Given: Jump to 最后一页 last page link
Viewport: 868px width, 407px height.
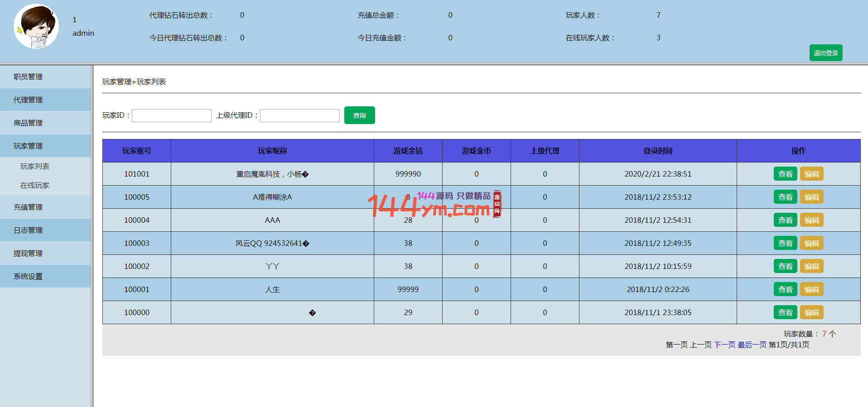Looking at the screenshot, I should tap(752, 345).
